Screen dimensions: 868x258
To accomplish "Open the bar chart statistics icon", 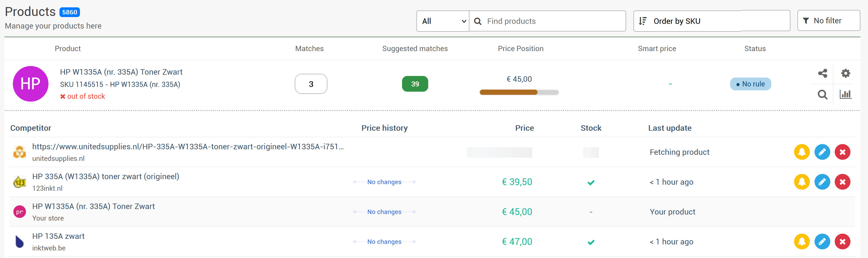I will [845, 94].
